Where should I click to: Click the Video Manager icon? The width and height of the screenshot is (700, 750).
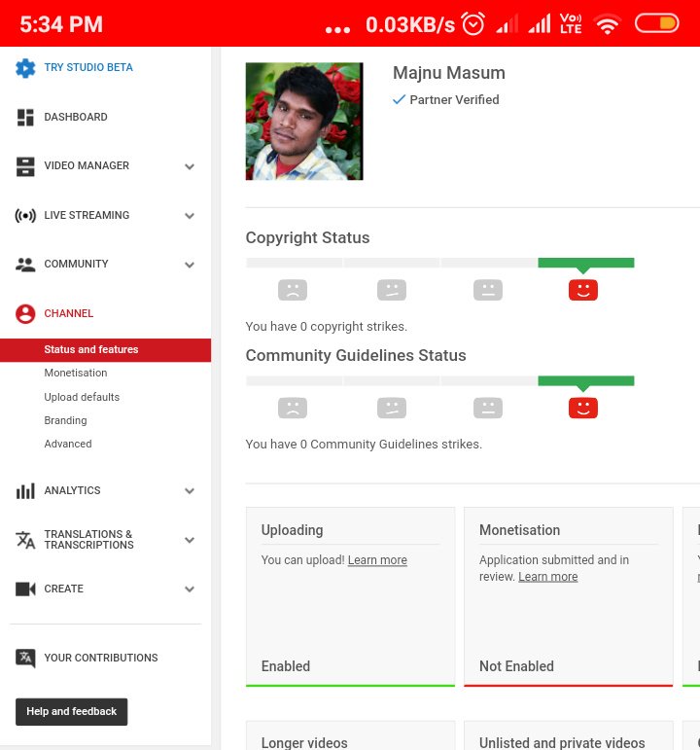[25, 166]
